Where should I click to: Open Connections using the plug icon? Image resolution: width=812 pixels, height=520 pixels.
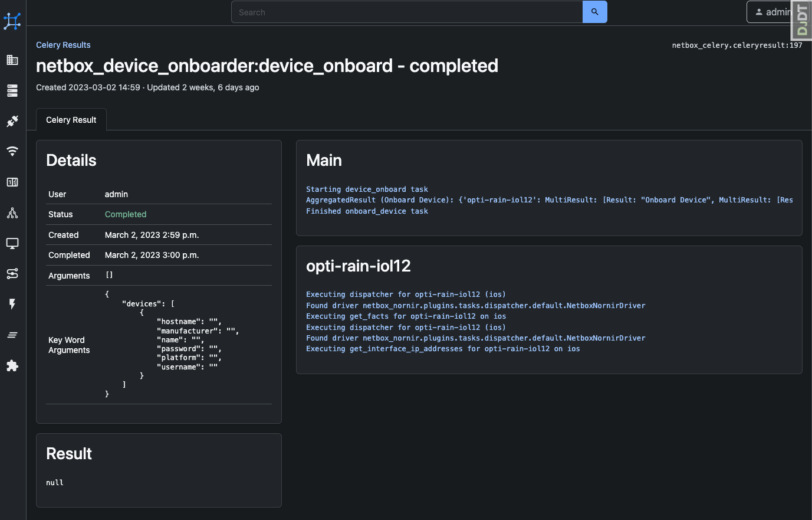[12, 121]
